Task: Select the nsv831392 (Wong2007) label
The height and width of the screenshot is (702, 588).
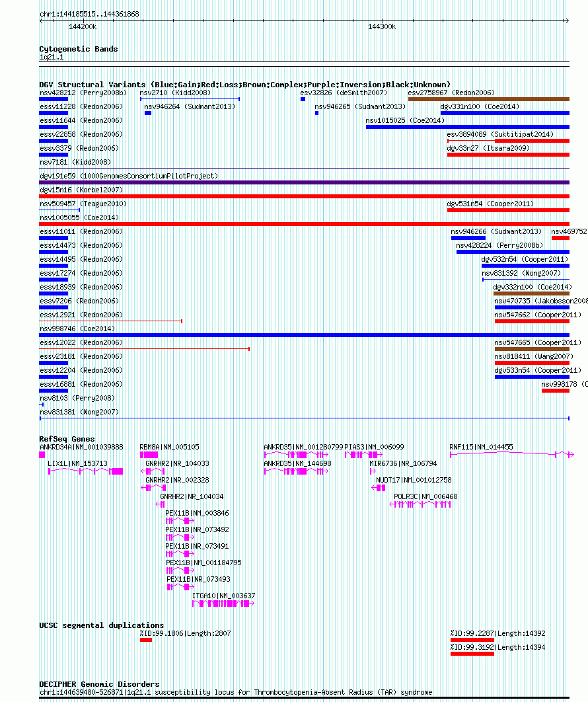Action: (x=521, y=273)
